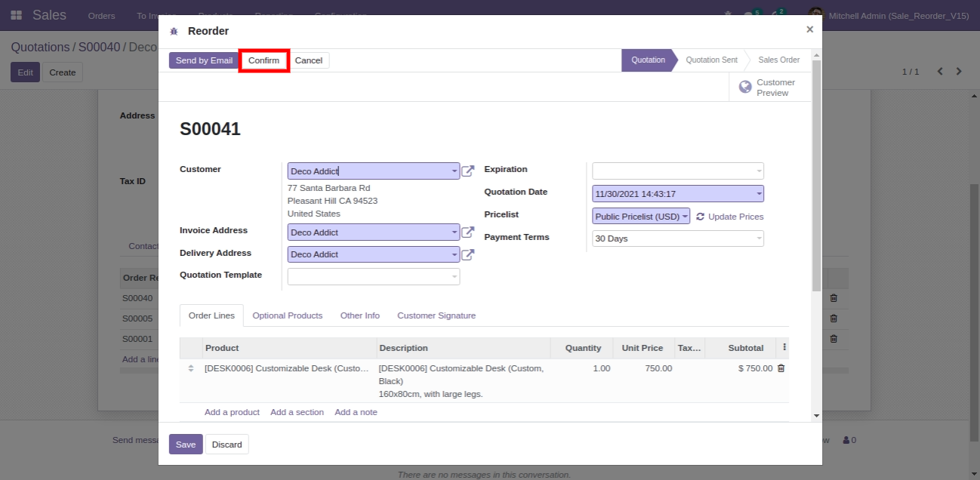This screenshot has height=480, width=980.
Task: Open Customer external link icon
Action: tap(468, 171)
